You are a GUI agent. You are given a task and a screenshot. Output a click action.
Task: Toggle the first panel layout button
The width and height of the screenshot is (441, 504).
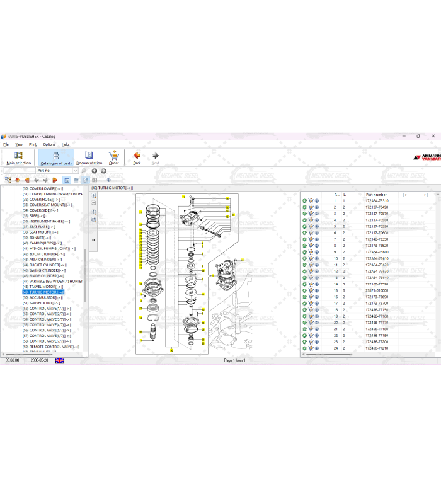[67, 180]
